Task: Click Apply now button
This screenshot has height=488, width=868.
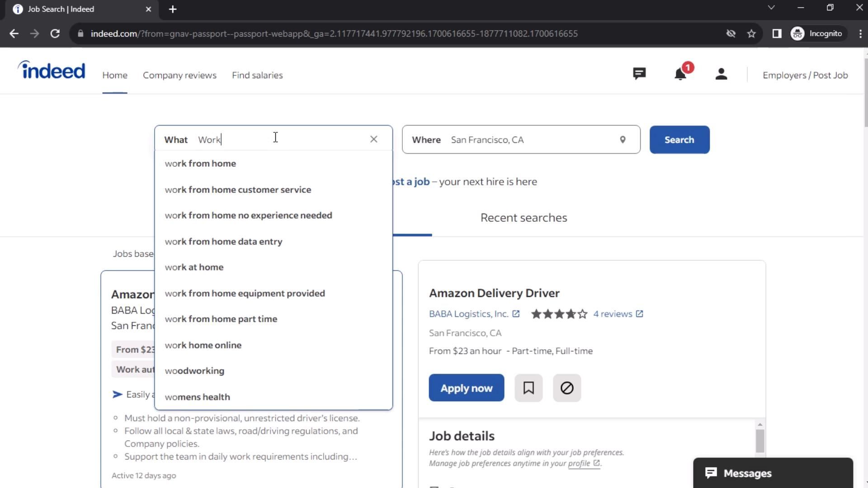Action: [x=466, y=388]
